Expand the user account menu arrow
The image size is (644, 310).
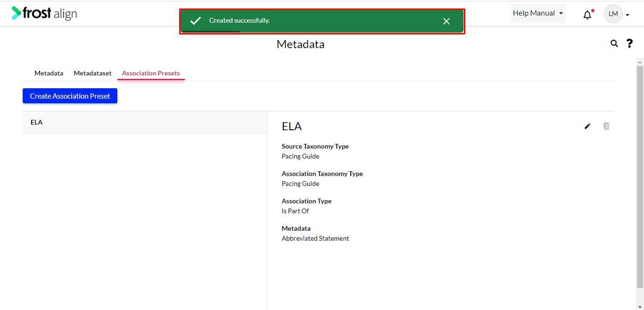(x=627, y=15)
